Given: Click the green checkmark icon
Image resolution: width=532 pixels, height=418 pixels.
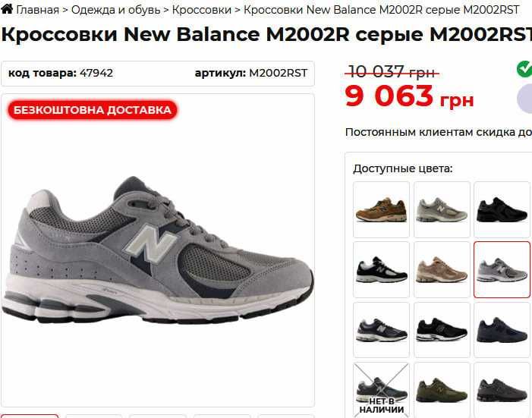Looking at the screenshot, I should click(x=524, y=69).
